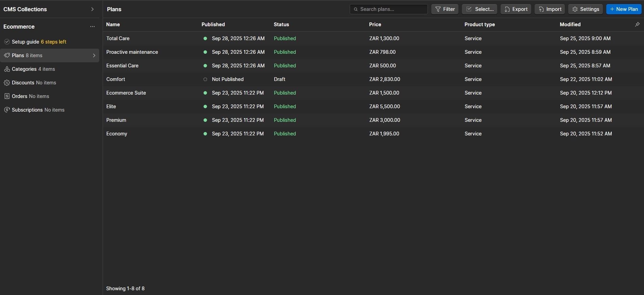Screen dimensions: 644x295
Task: Click the Subscriptions icon in the sidebar
Action: [7, 110]
